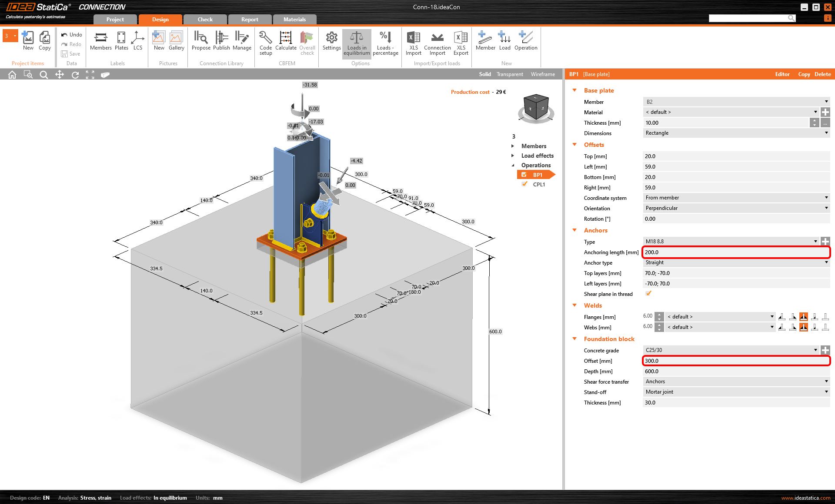Switch to the Check tab

click(x=205, y=19)
